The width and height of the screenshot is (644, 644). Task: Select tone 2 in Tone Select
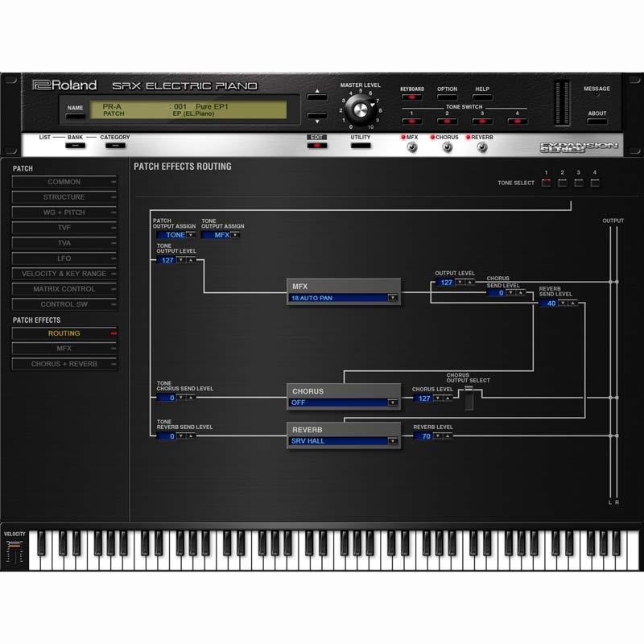point(562,183)
